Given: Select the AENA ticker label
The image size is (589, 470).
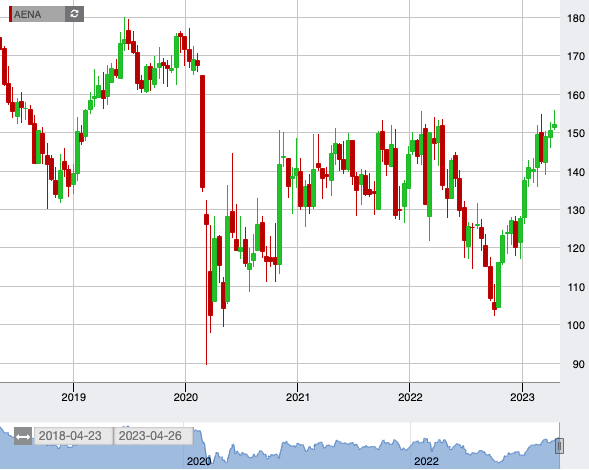Looking at the screenshot, I should [27, 14].
